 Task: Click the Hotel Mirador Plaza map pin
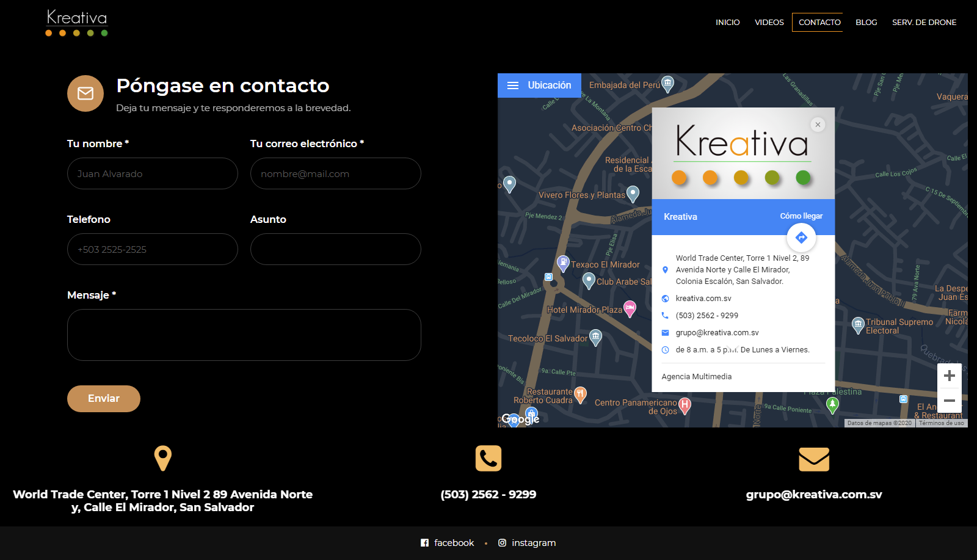point(630,308)
